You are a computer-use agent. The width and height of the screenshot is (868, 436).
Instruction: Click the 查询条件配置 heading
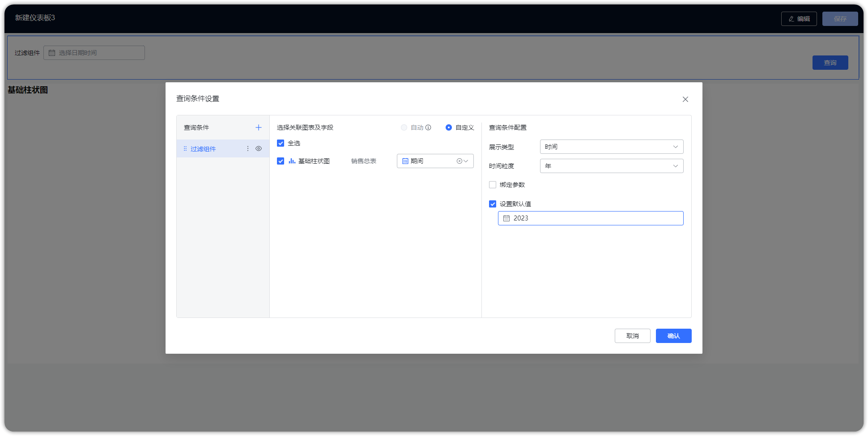click(507, 127)
